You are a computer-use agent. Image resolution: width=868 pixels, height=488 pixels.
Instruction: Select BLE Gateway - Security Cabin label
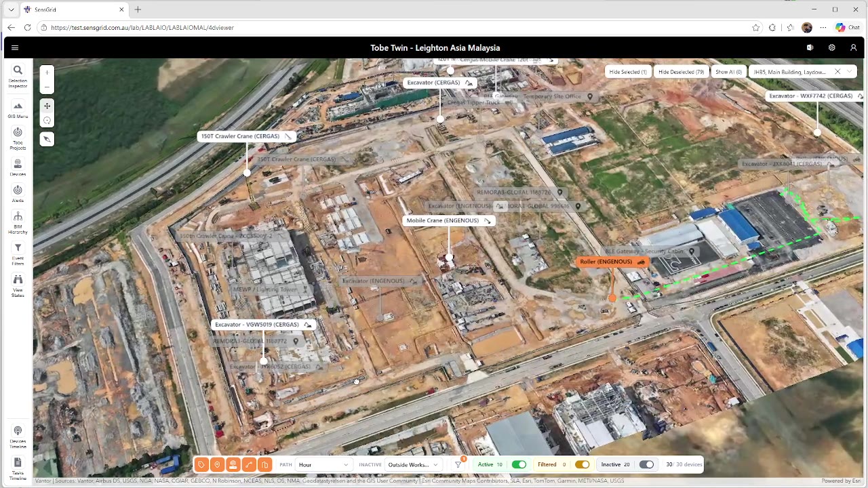[x=650, y=251]
